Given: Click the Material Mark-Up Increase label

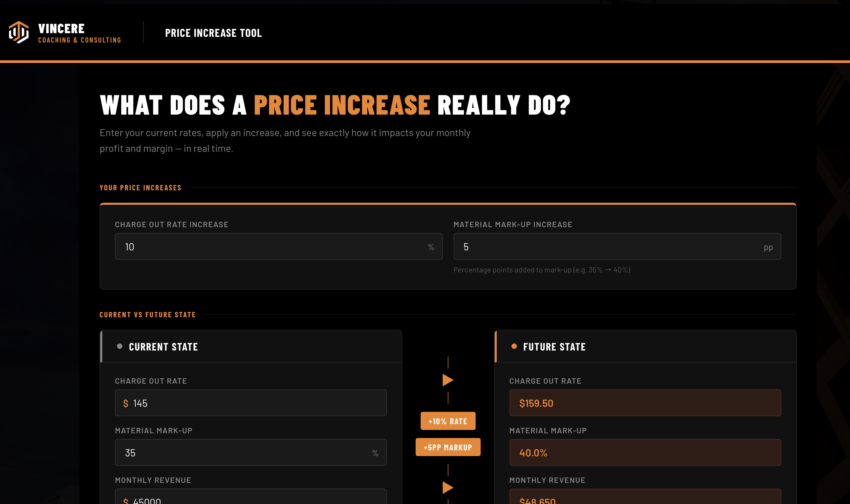Looking at the screenshot, I should 513,225.
